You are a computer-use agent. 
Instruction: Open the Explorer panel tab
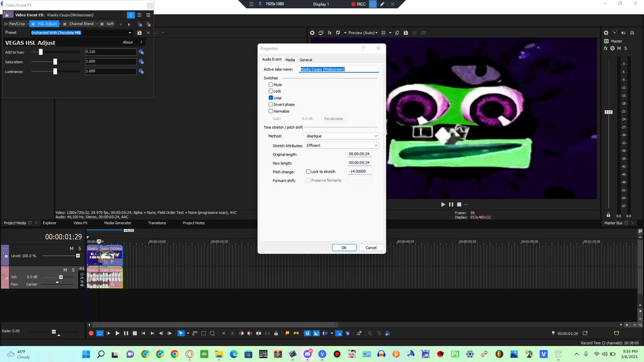(49, 223)
